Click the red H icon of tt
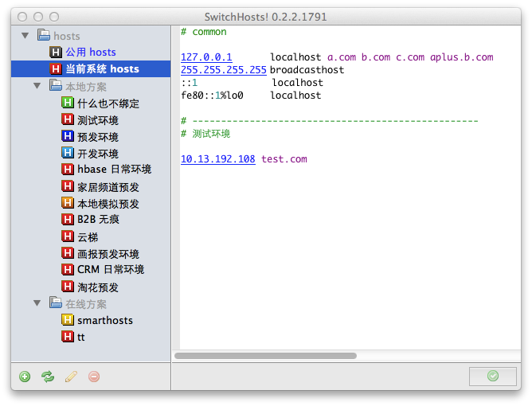This screenshot has height=406, width=532. coord(68,337)
